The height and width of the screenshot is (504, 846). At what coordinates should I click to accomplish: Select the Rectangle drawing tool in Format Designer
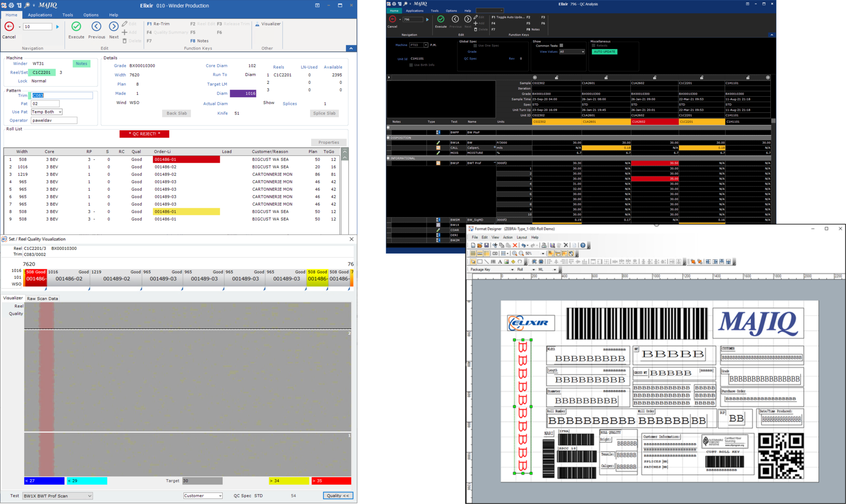pyautogui.click(x=480, y=262)
